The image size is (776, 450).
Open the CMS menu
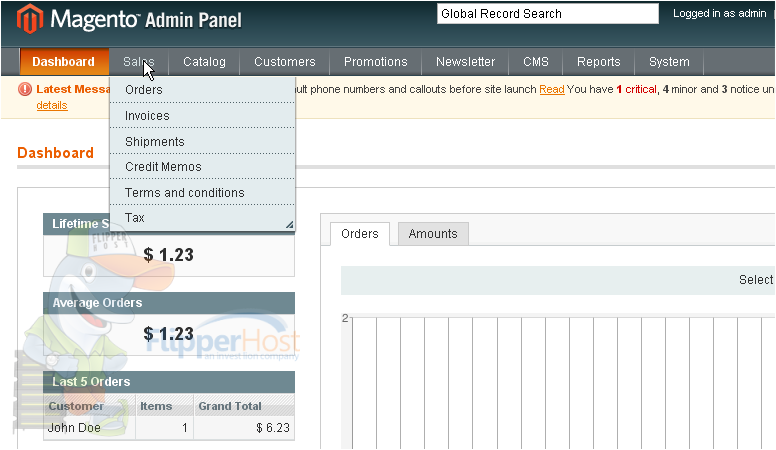536,62
